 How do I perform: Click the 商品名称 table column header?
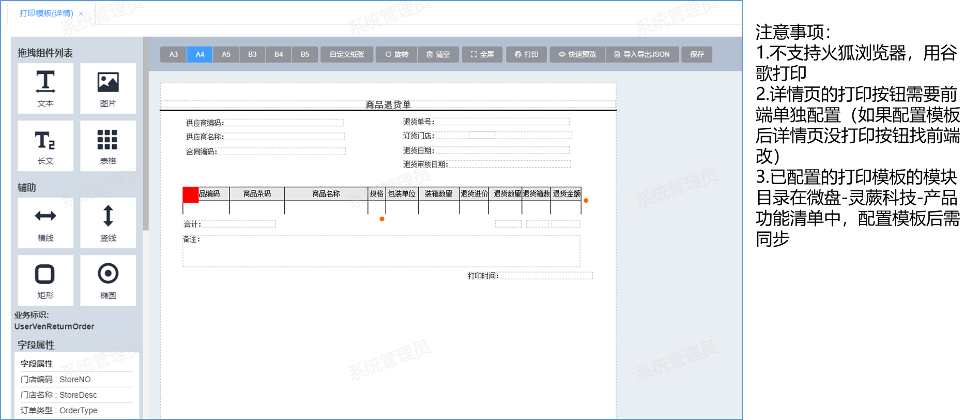point(326,194)
